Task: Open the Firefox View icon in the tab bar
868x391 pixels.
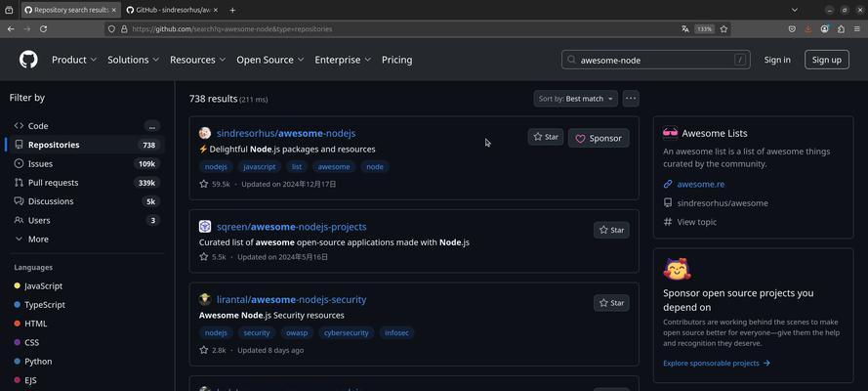Action: tap(9, 10)
